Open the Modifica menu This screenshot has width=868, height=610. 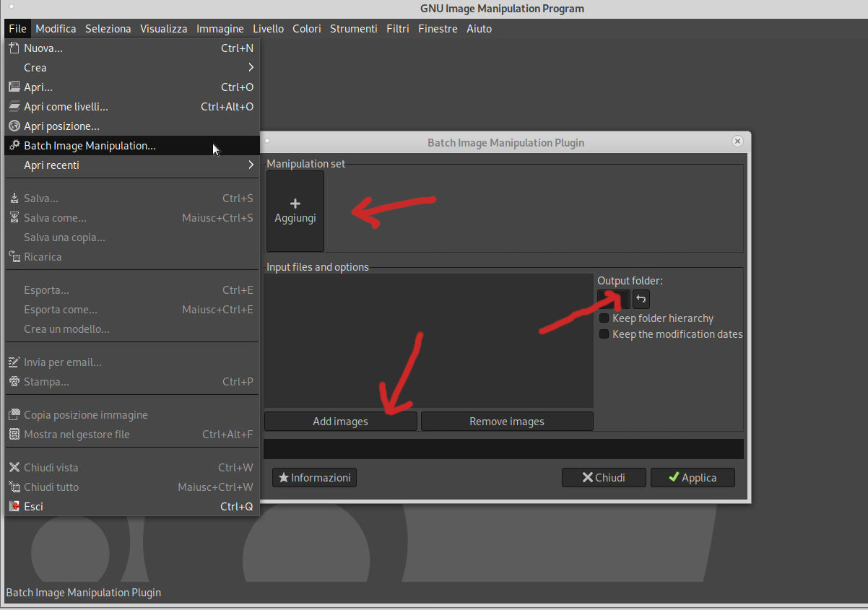point(56,29)
